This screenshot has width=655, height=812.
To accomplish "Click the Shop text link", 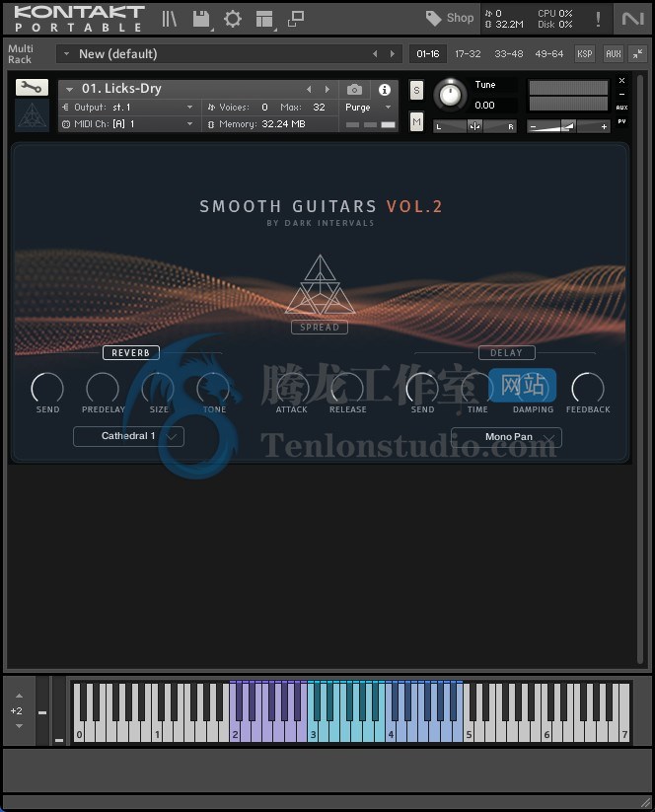I will click(x=460, y=18).
